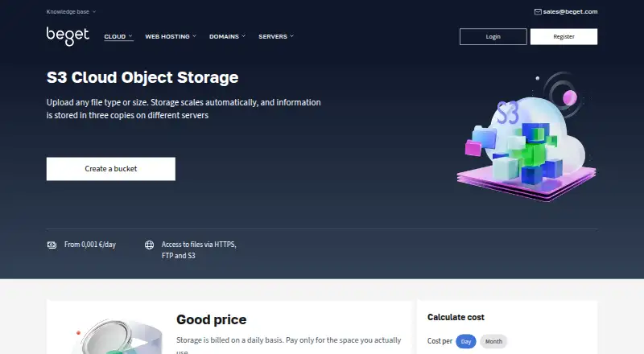Switch cost calculation to Month
This screenshot has width=644, height=354.
[493, 341]
